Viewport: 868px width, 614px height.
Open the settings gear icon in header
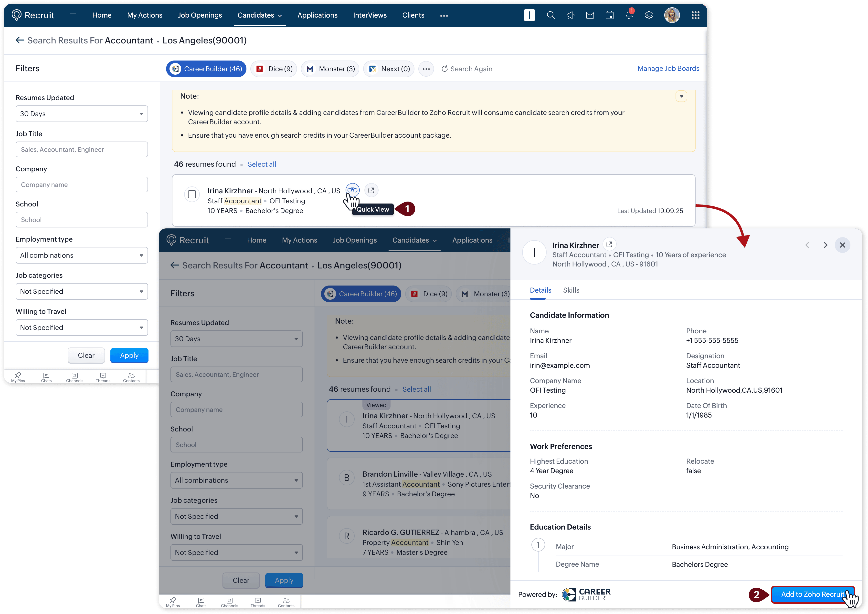click(x=648, y=15)
